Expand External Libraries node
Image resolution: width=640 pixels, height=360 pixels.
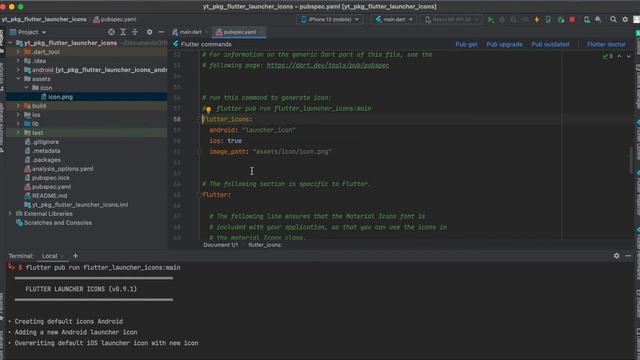pos(10,213)
